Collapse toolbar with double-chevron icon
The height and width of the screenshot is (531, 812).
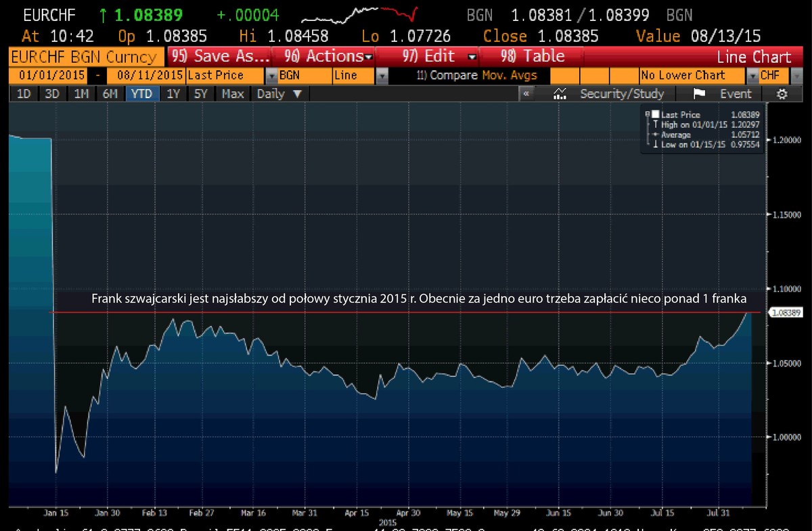point(526,94)
